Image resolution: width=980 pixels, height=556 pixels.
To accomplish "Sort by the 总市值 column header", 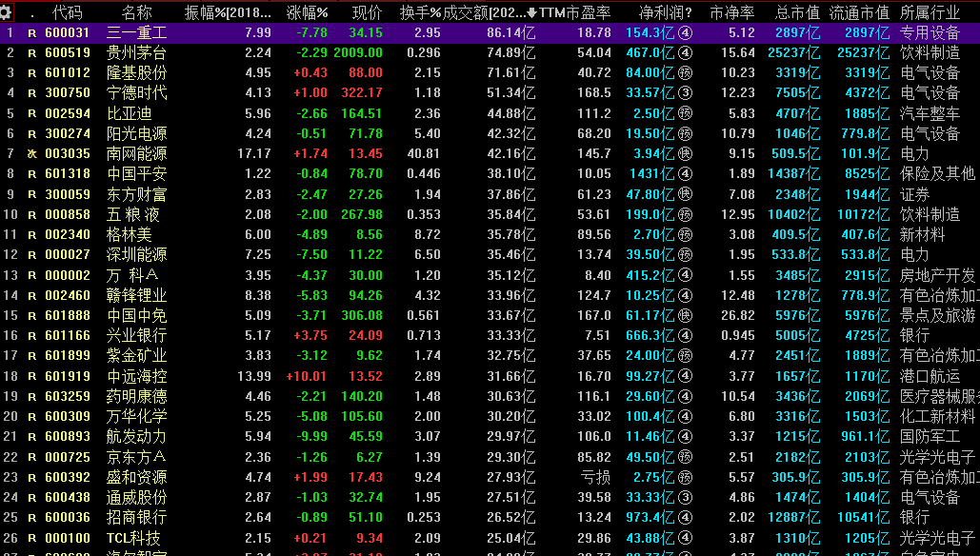I will pos(797,12).
